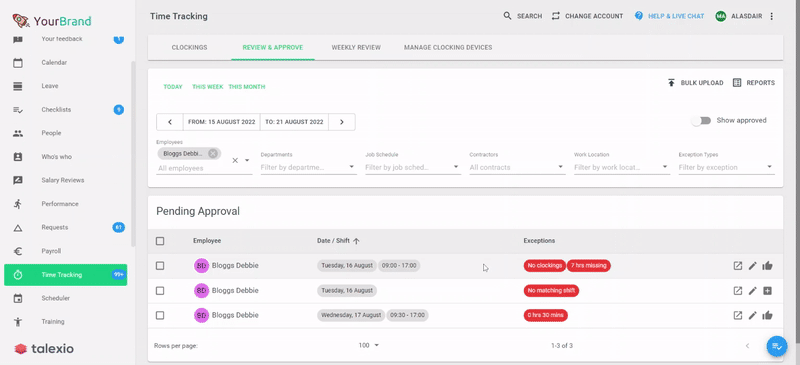Click the blue floating checklist button
The width and height of the screenshot is (800, 365).
coord(777,346)
